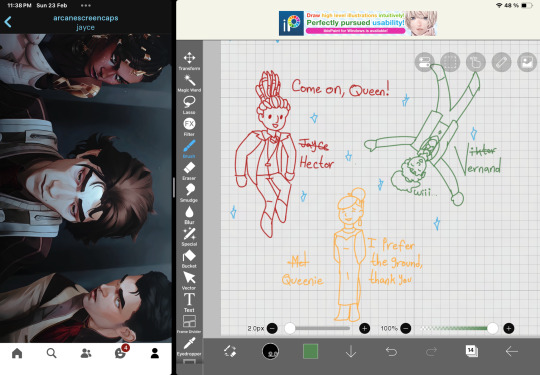The height and width of the screenshot is (375, 540).
Task: Tap the back arrow in ibisPaint bottom bar
Action: (511, 351)
